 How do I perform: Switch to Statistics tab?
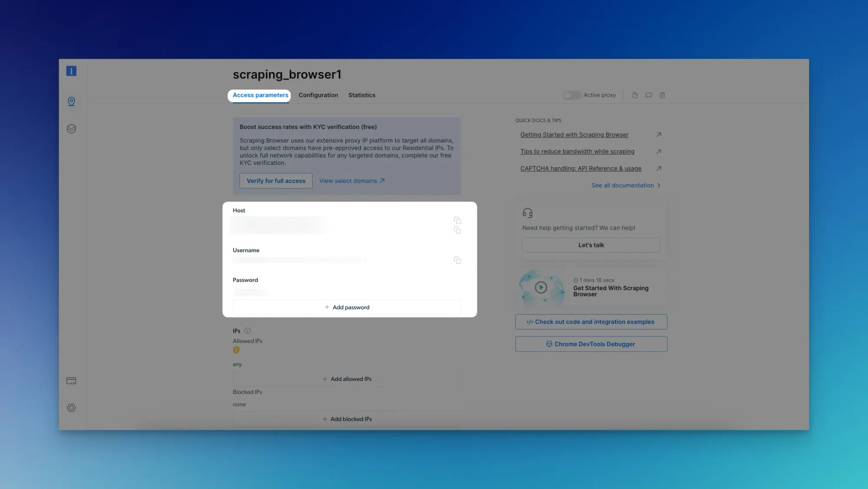362,96
